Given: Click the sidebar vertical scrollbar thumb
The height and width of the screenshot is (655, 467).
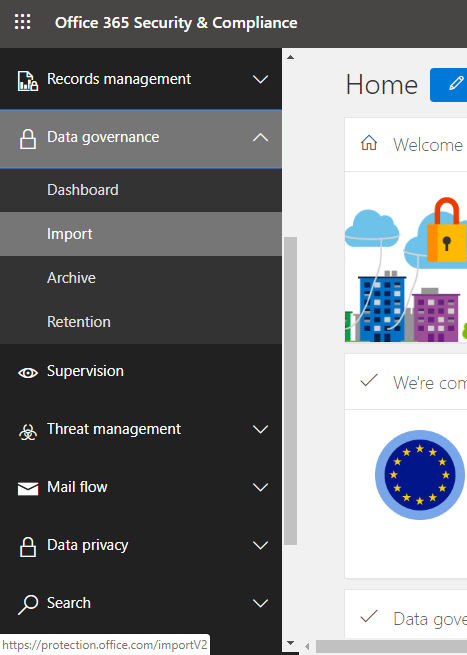Looking at the screenshot, I should coord(290,391).
